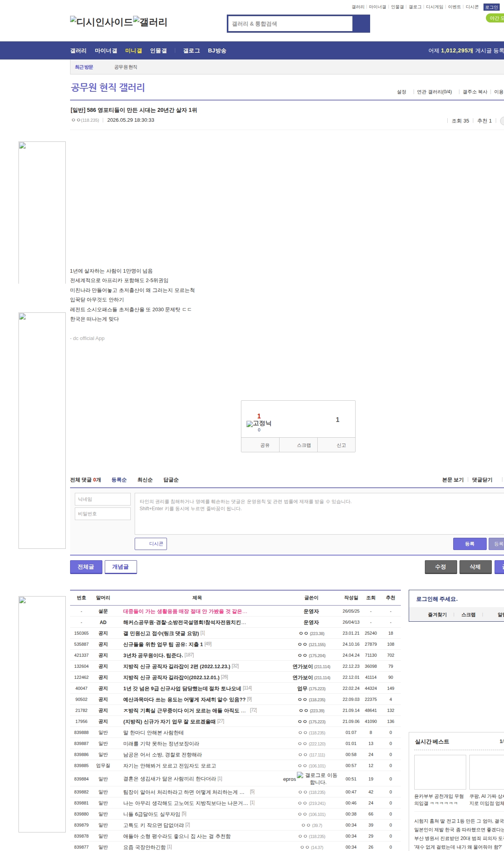Type in the 갤러리 & 통합검색 search field
504x851 pixels.
pyautogui.click(x=291, y=24)
